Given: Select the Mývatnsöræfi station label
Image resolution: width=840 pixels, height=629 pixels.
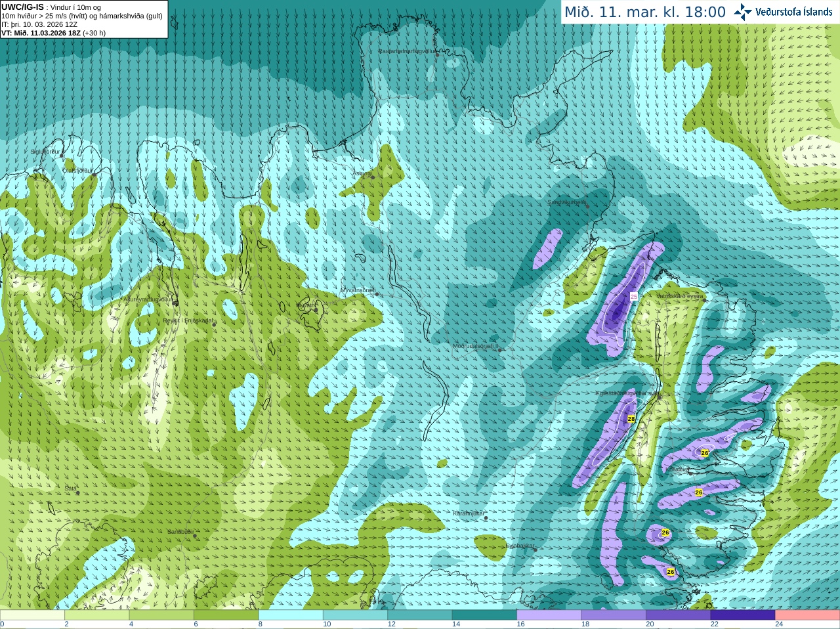Looking at the screenshot, I should pos(357,290).
